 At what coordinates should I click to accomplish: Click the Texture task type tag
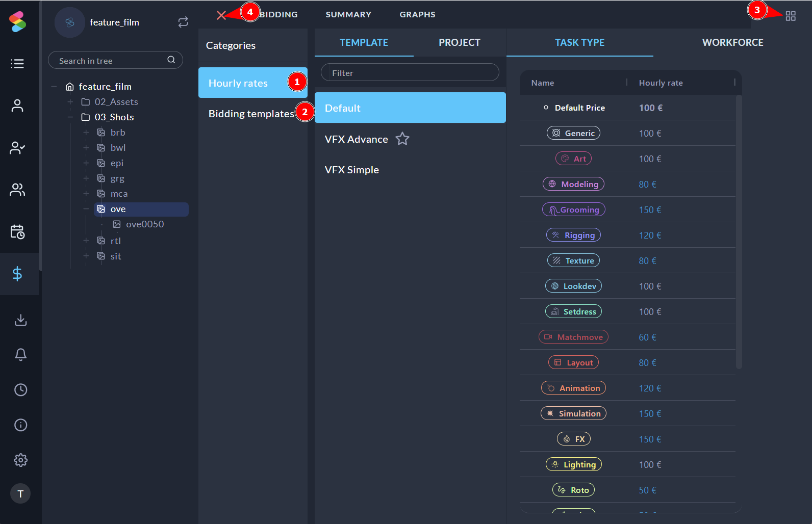point(573,260)
